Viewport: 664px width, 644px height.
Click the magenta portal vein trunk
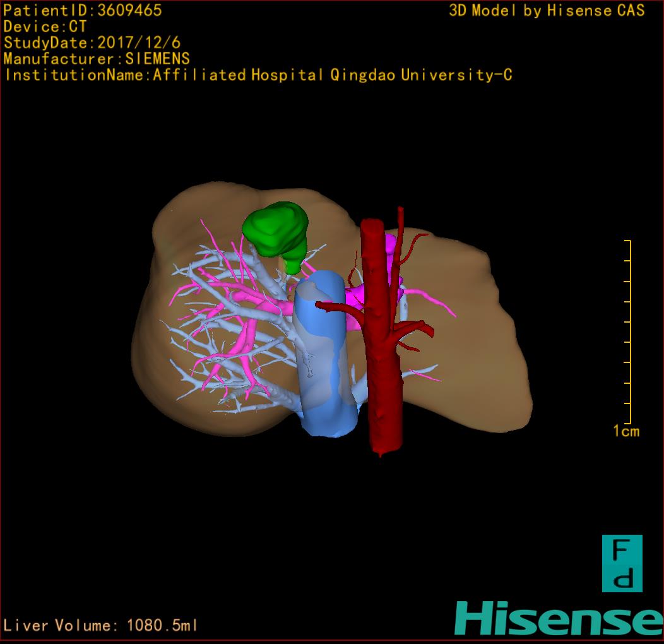coord(354,299)
